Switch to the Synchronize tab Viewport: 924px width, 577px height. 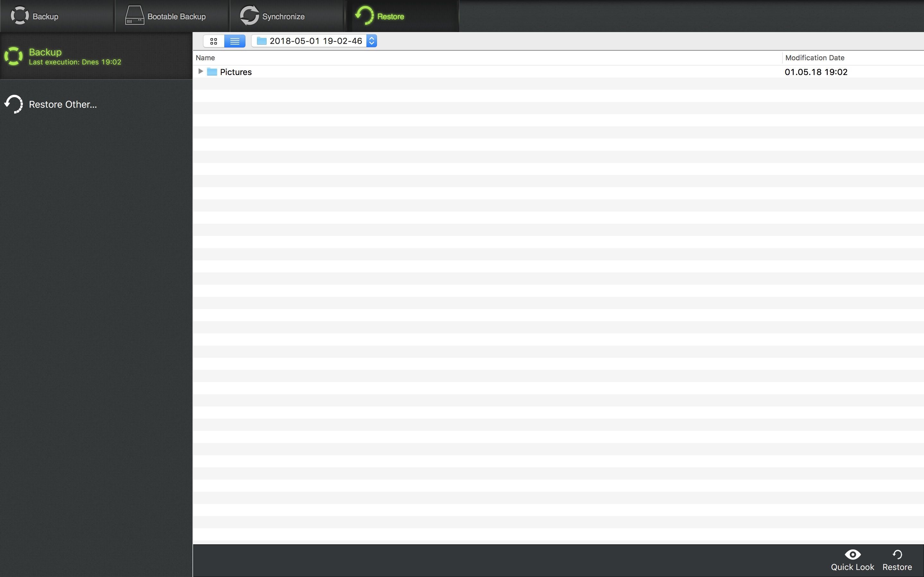[x=283, y=16]
